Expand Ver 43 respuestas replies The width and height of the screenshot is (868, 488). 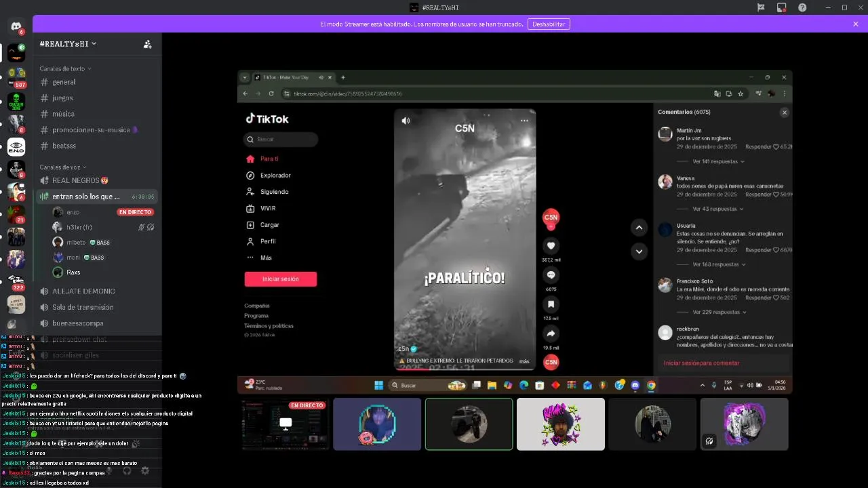coord(717,209)
